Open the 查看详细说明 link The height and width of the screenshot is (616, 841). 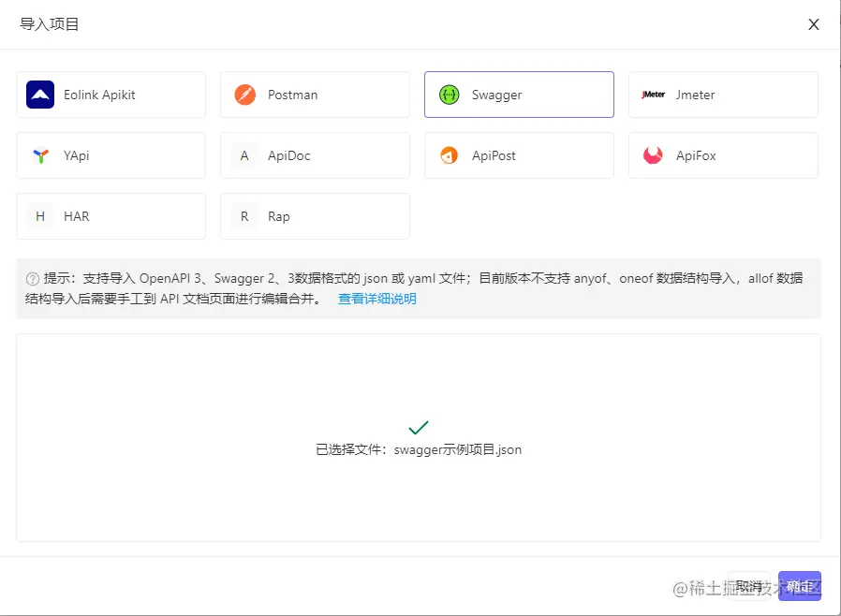pyautogui.click(x=377, y=299)
